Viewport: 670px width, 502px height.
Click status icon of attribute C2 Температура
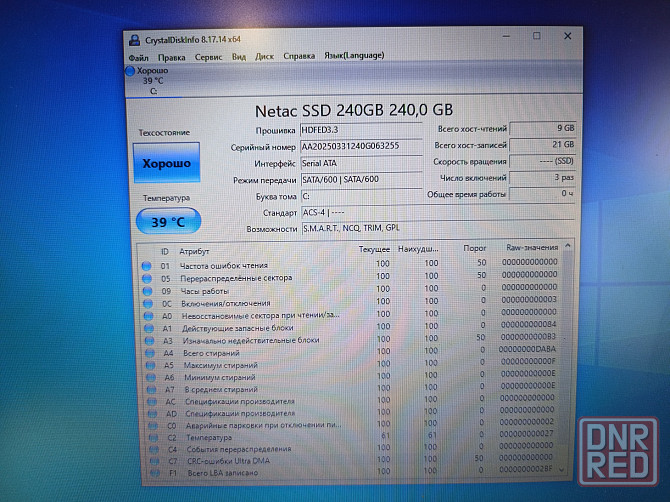click(x=153, y=438)
